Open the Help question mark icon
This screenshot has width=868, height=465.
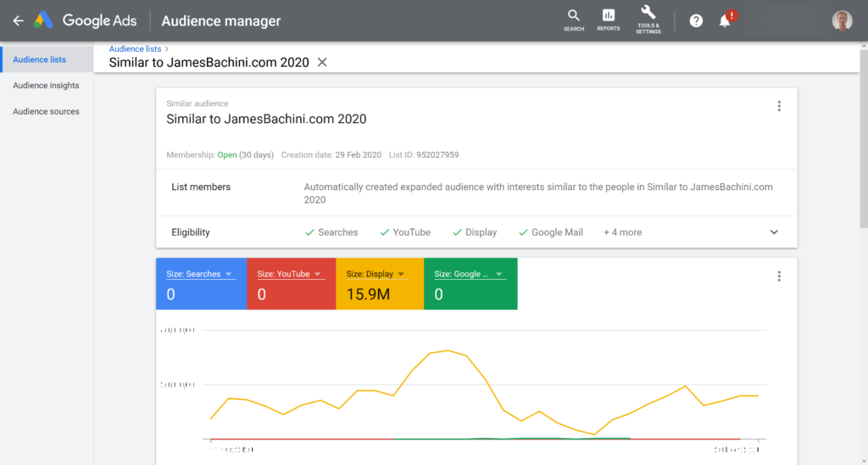pos(696,21)
